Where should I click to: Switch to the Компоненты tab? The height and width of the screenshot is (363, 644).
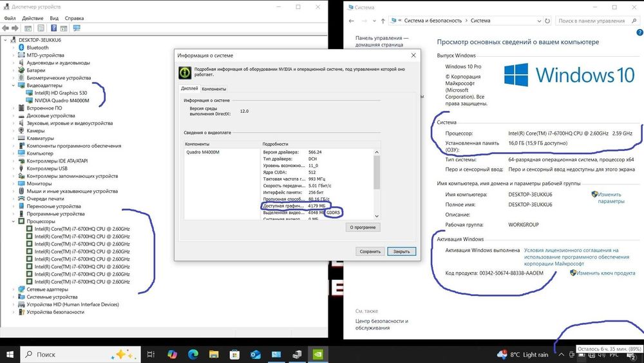[214, 89]
